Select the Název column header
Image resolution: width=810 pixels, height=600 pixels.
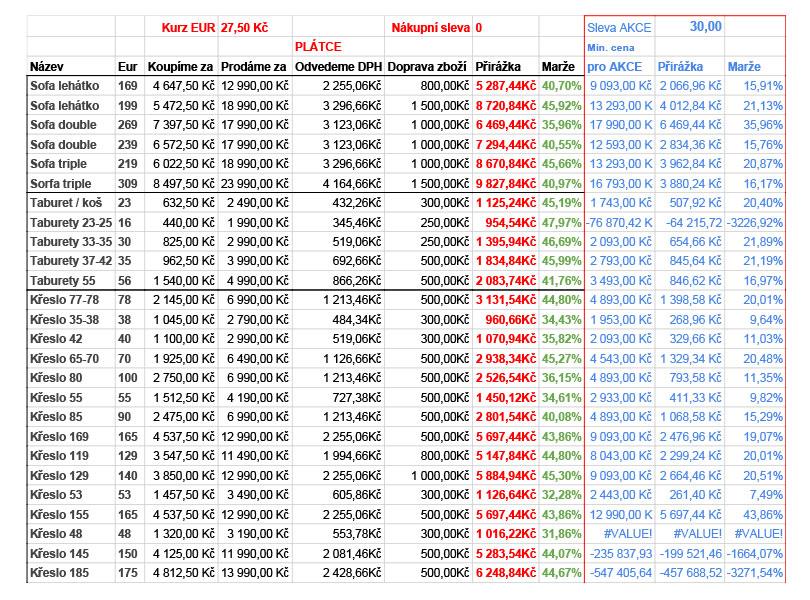(46, 67)
